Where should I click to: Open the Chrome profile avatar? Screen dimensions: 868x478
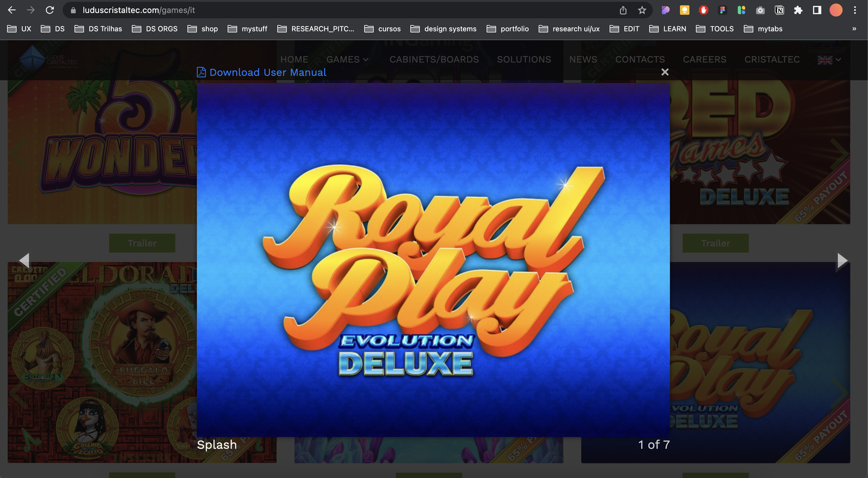836,10
